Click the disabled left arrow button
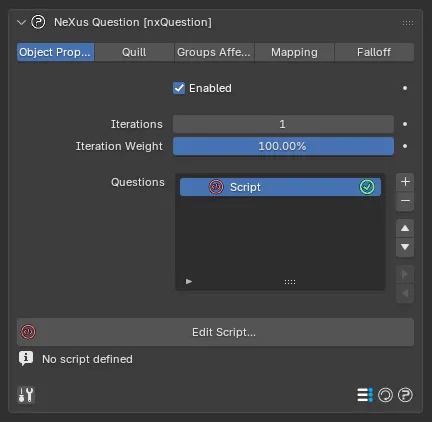 tap(405, 293)
